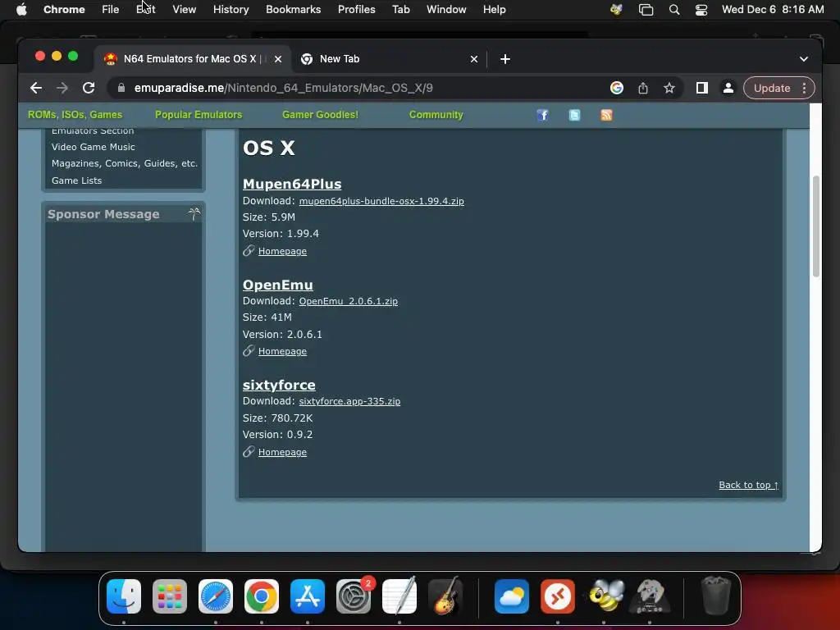Share this page using the share icon
Image resolution: width=840 pixels, height=630 pixels.
coord(643,88)
